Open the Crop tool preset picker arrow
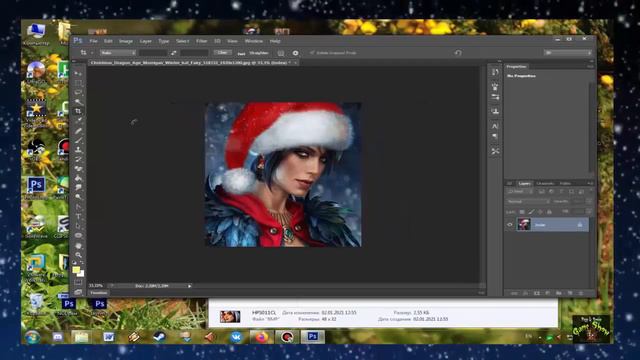This screenshot has width=640, height=360. (92, 53)
